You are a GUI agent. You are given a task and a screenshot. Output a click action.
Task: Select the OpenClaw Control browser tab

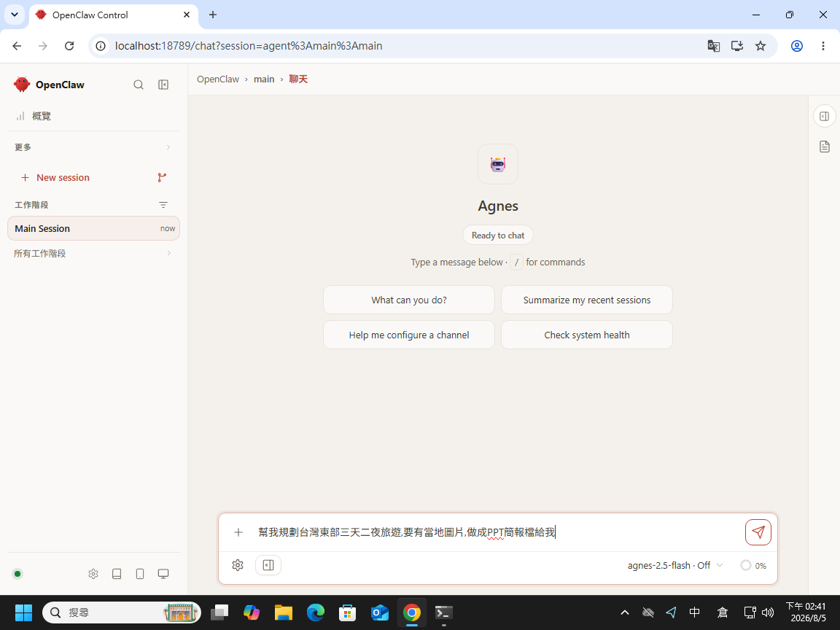[x=114, y=15]
